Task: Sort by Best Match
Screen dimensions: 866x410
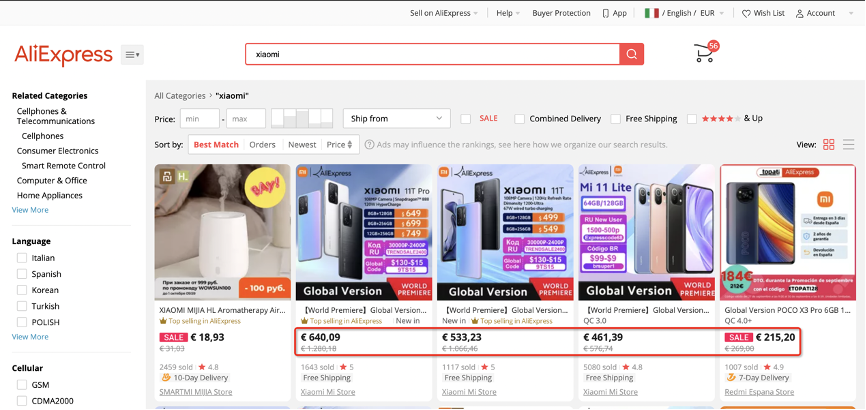Action: click(216, 145)
